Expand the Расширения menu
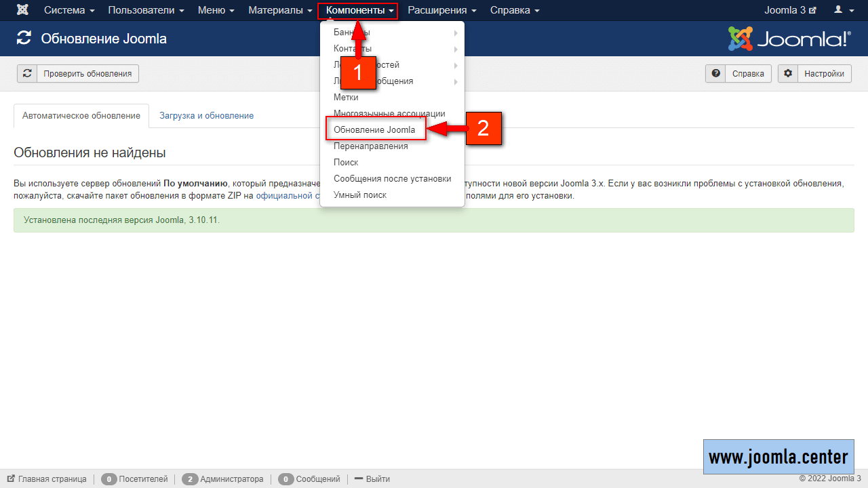This screenshot has width=868, height=488. click(441, 10)
